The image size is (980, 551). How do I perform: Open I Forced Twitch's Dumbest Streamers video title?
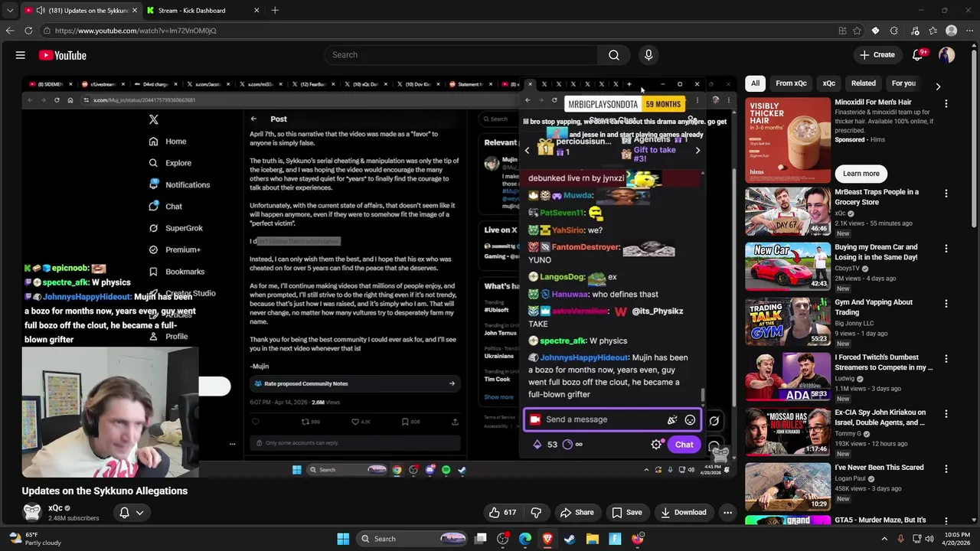tap(884, 363)
